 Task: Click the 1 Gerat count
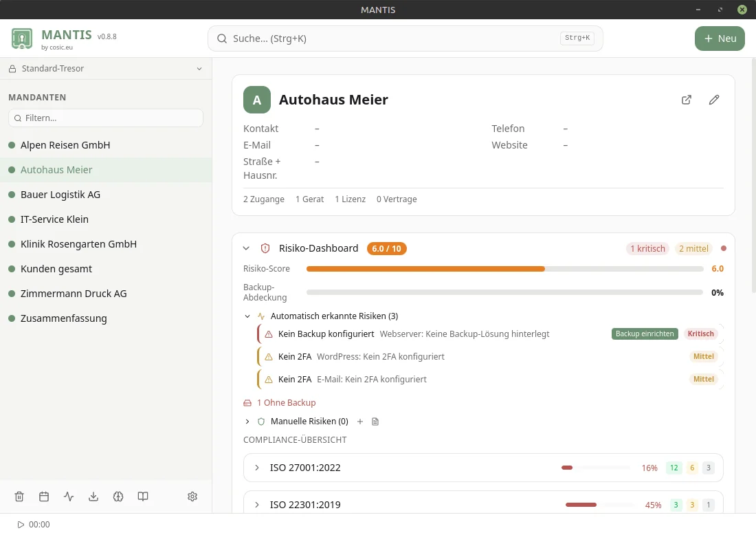tap(309, 199)
